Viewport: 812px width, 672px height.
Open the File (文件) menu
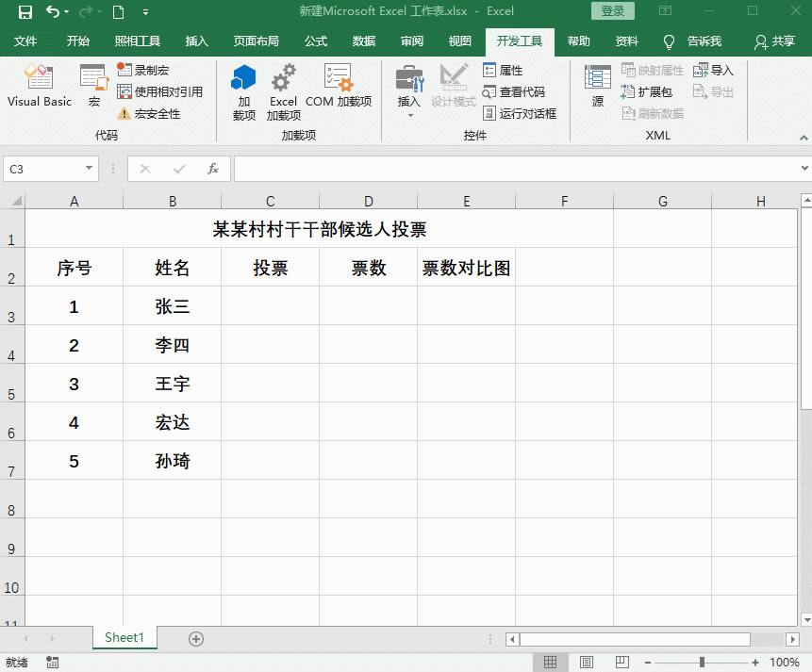25,41
